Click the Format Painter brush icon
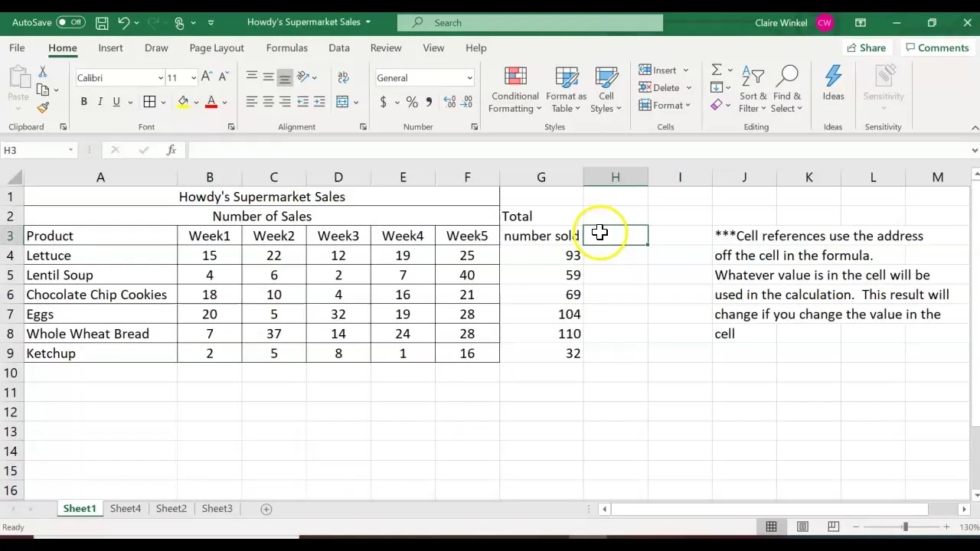This screenshot has width=980, height=551. [43, 108]
